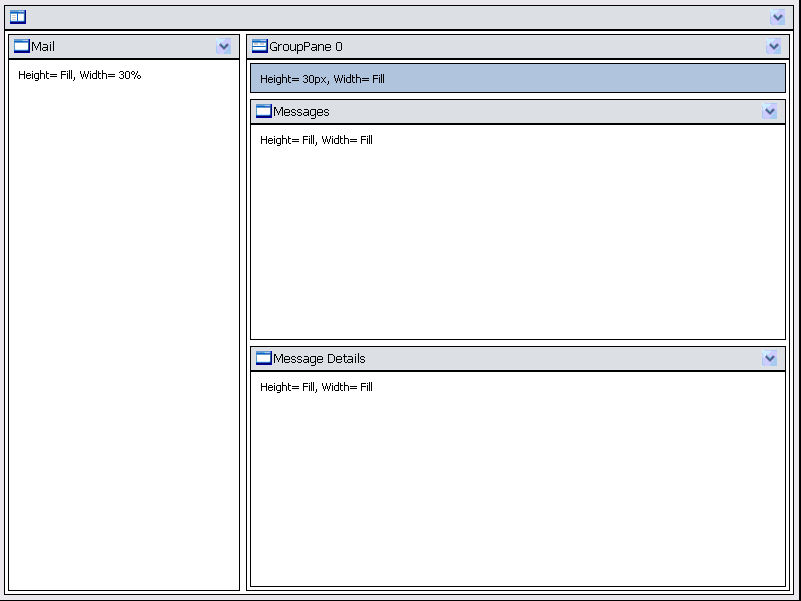
Task: Click the GroupPane 0 group icon
Action: pos(259,46)
